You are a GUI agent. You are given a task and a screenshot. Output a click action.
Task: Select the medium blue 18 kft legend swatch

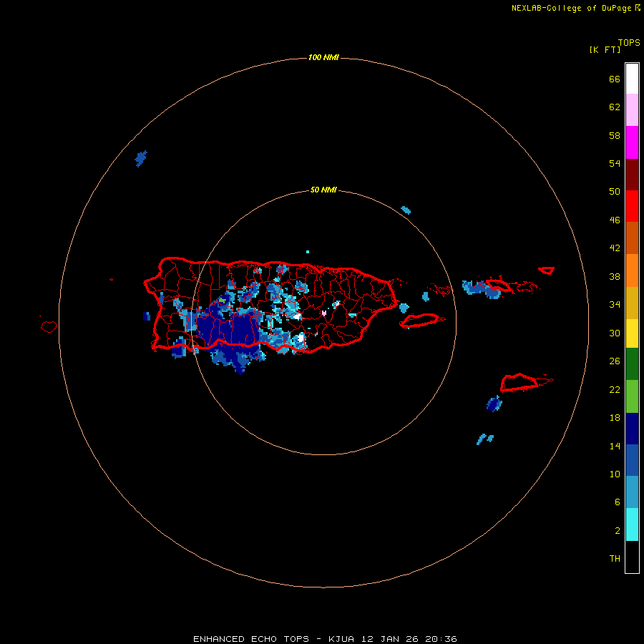click(x=632, y=460)
